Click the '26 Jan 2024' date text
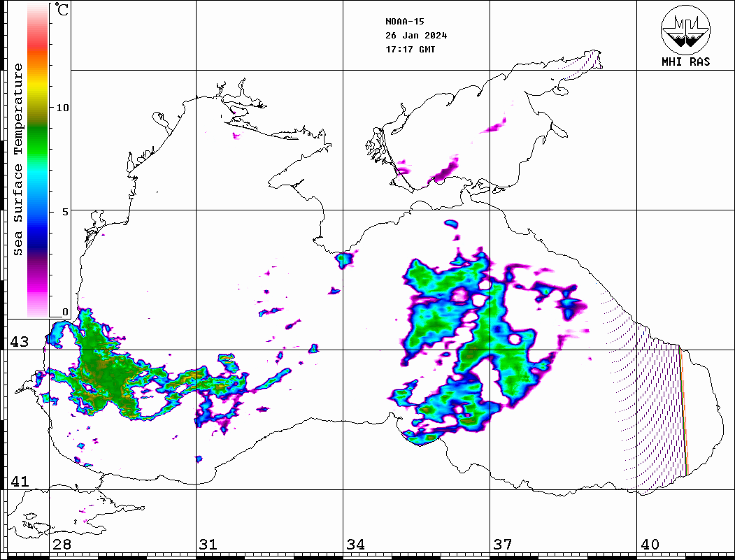Viewport: 735px width, 560px height. pos(416,36)
